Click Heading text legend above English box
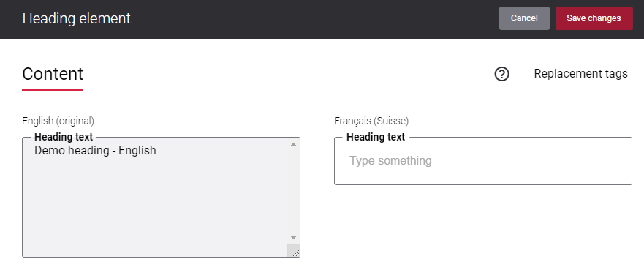The width and height of the screenshot is (644, 273). tap(64, 136)
